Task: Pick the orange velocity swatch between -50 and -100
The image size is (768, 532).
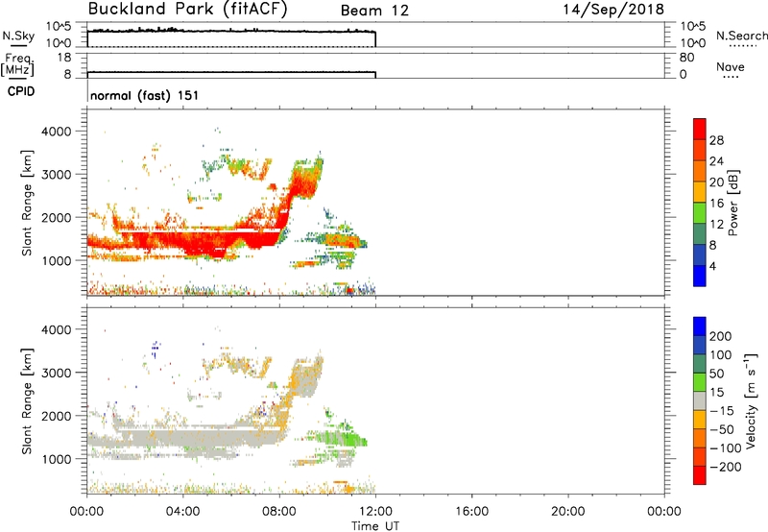Action: [700, 438]
